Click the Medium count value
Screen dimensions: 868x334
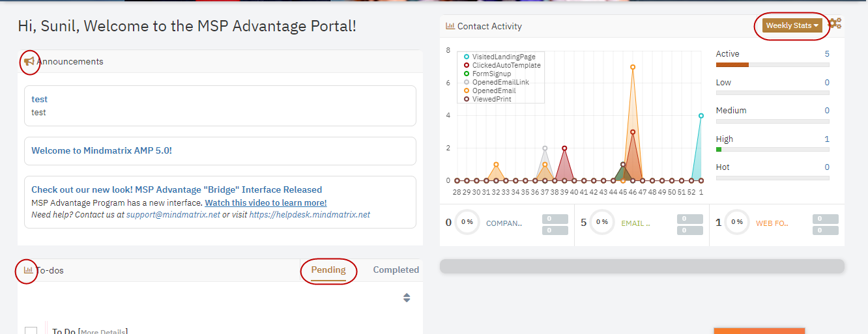pos(827,111)
